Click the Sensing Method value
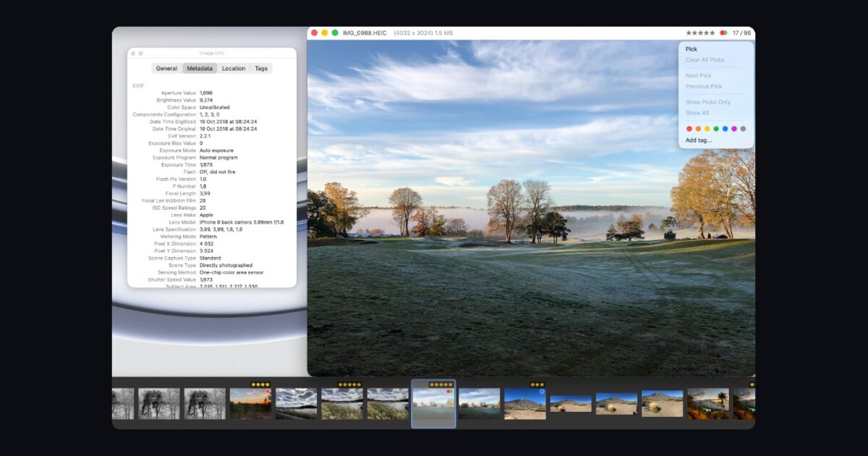The height and width of the screenshot is (456, 868). point(231,273)
